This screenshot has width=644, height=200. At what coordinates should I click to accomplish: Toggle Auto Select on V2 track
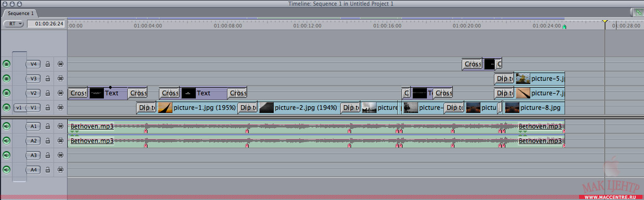(x=60, y=93)
